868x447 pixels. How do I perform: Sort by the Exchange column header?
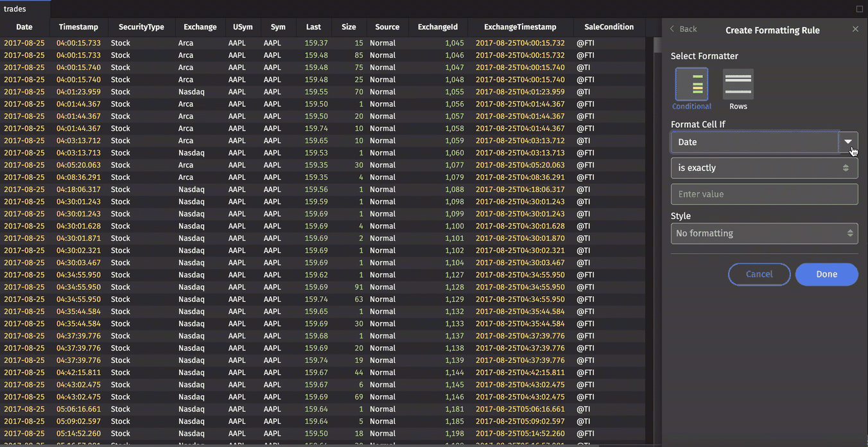click(x=200, y=27)
